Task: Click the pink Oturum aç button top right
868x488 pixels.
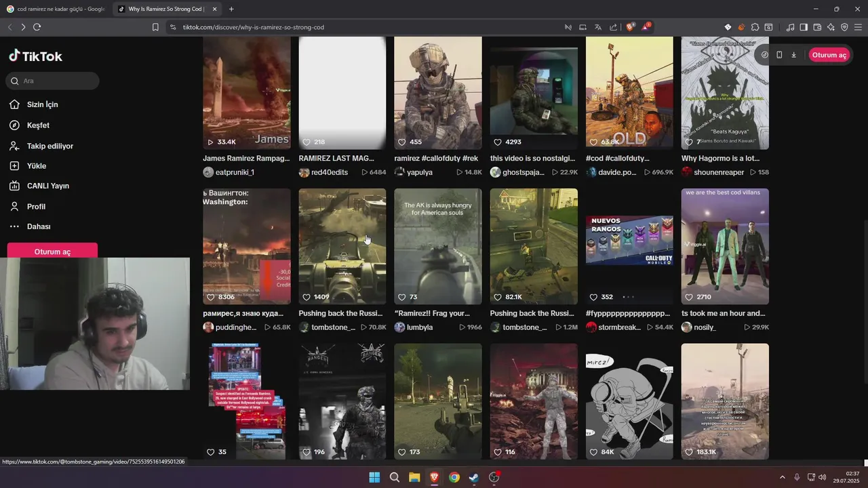Action: tap(829, 55)
